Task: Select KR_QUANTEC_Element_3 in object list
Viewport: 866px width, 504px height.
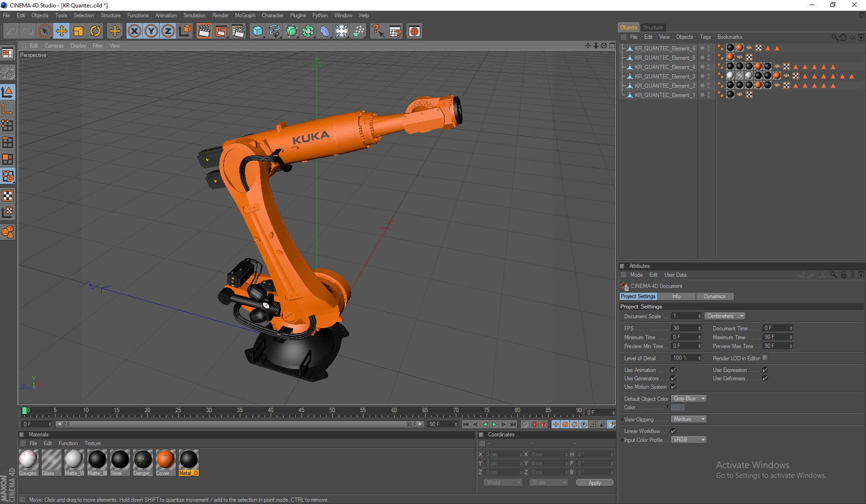Action: (664, 76)
